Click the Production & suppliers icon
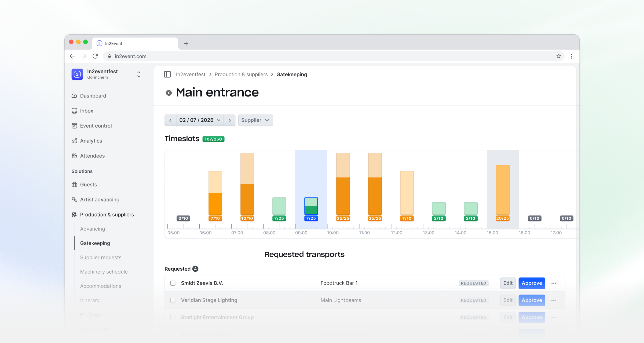 point(74,215)
